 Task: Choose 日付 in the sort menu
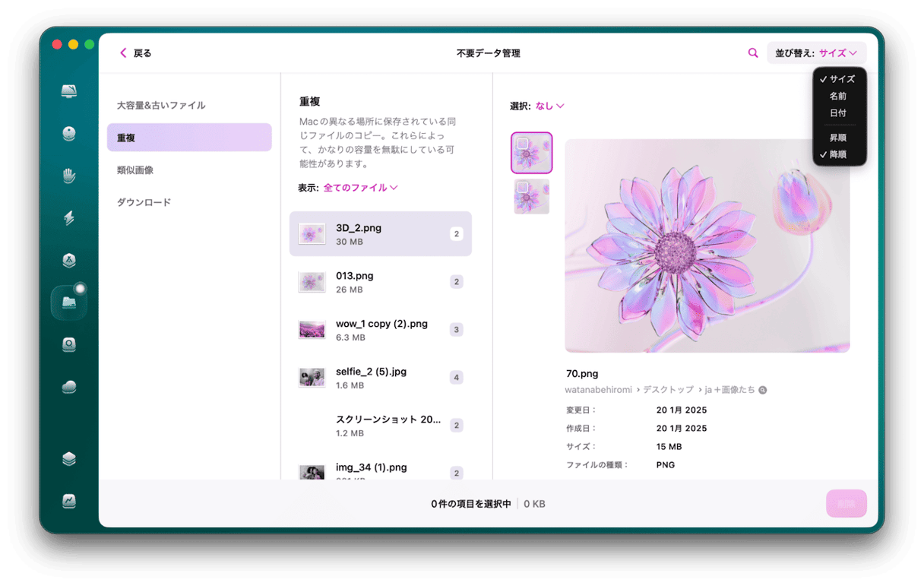838,113
